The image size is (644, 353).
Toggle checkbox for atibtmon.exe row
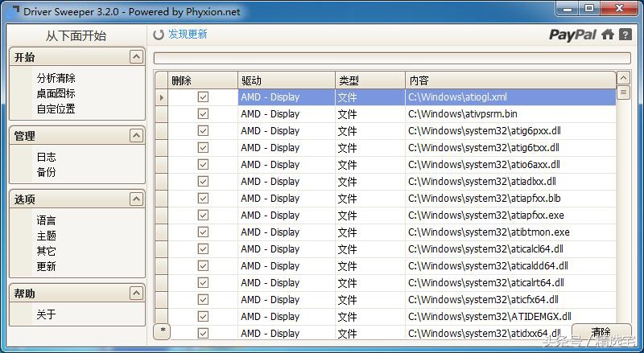tap(203, 232)
